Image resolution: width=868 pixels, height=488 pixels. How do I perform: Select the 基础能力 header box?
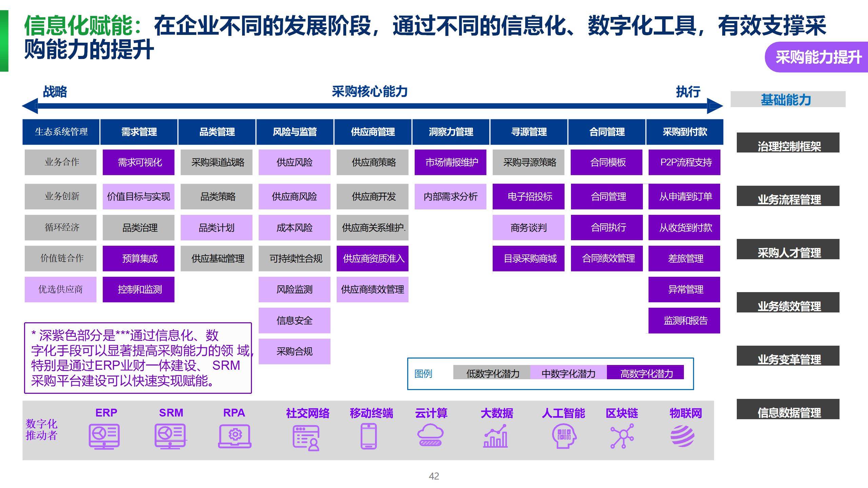click(x=788, y=99)
